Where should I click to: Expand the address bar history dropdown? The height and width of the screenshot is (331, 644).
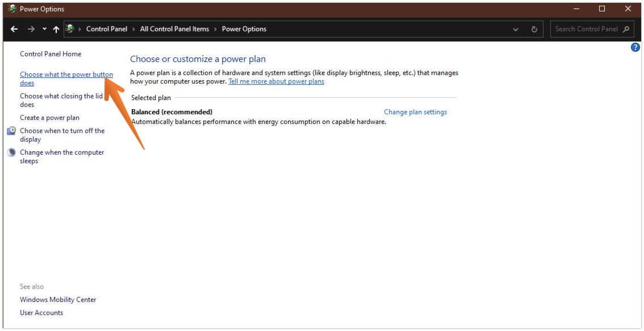tap(516, 29)
